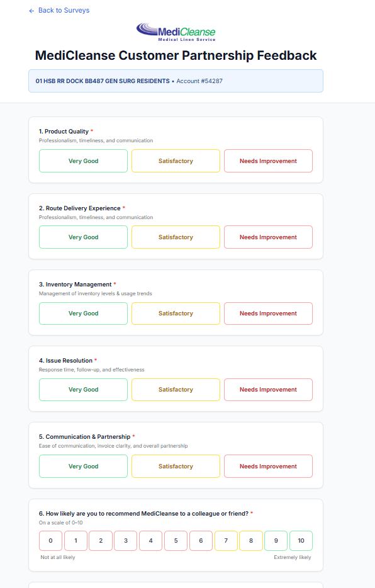
Task: Select recommendation score 3
Action: click(x=126, y=541)
